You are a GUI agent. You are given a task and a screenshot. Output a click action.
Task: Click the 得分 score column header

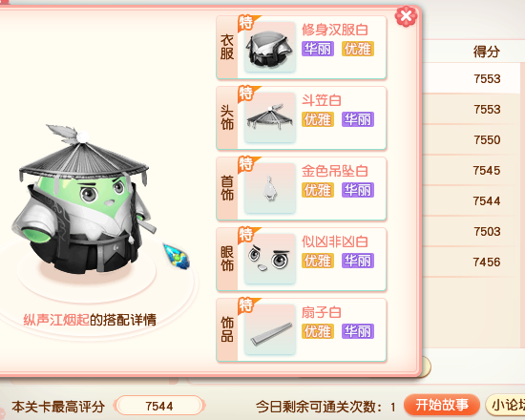point(486,52)
